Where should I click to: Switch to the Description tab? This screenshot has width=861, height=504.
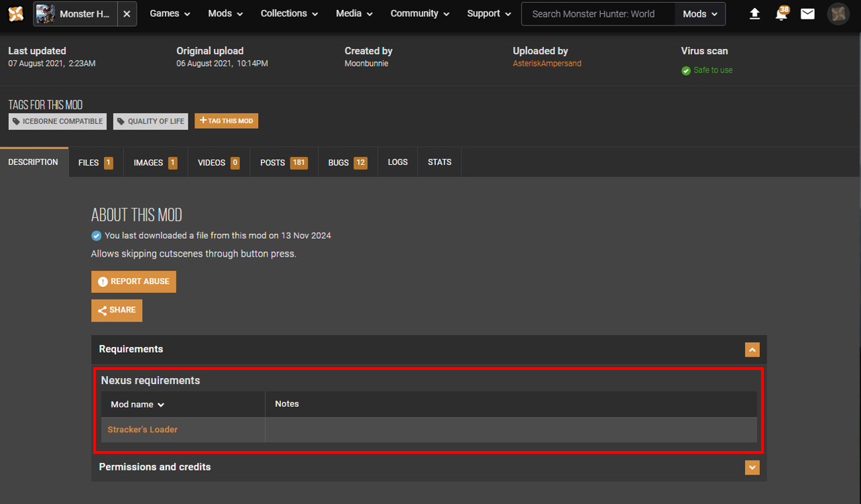pos(34,162)
